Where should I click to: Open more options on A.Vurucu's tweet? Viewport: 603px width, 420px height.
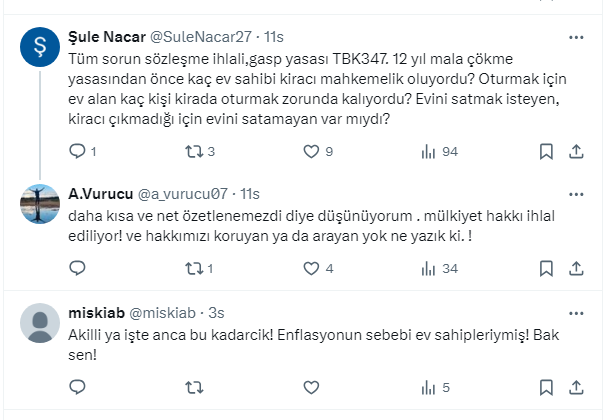[576, 193]
